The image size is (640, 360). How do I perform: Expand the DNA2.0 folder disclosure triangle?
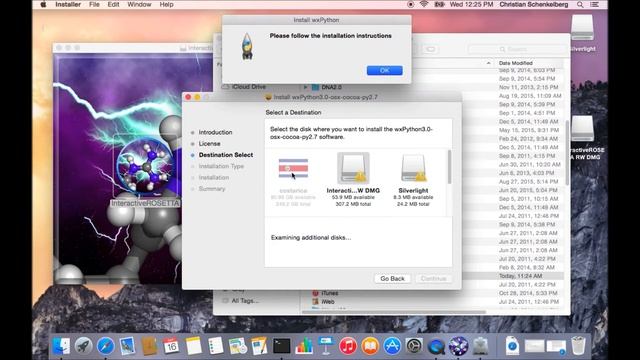305,87
